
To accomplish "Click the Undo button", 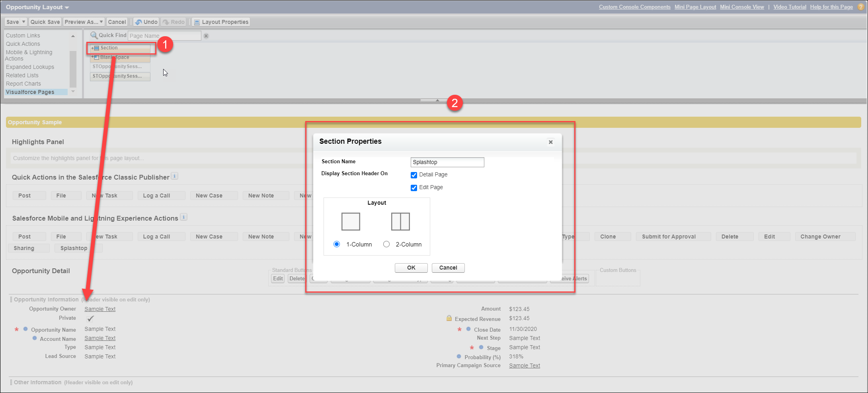I will tap(146, 22).
